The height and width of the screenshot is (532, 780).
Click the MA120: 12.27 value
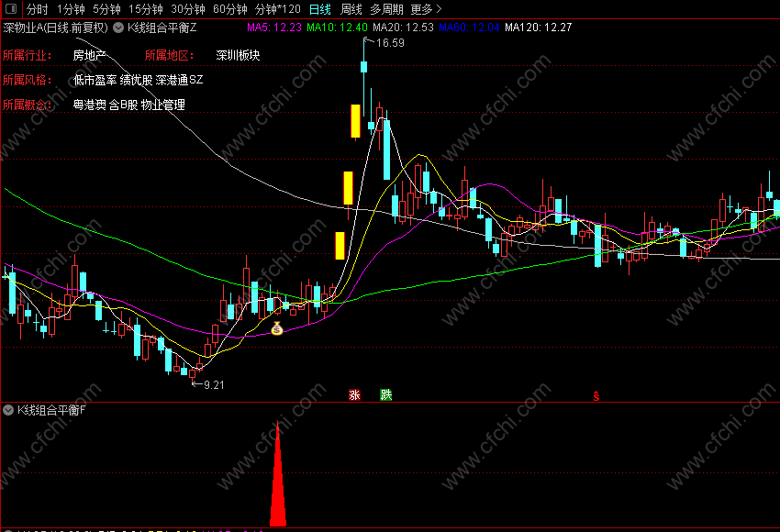click(539, 28)
